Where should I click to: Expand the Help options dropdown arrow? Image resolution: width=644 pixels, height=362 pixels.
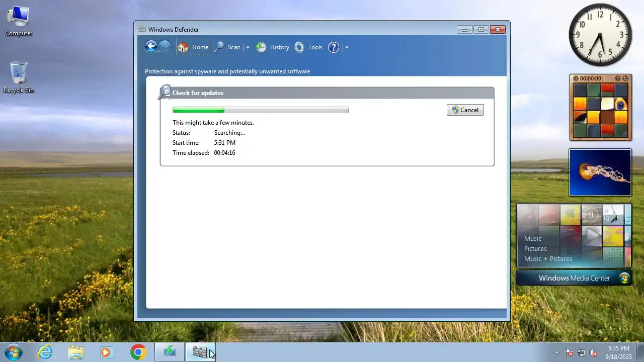click(x=347, y=47)
